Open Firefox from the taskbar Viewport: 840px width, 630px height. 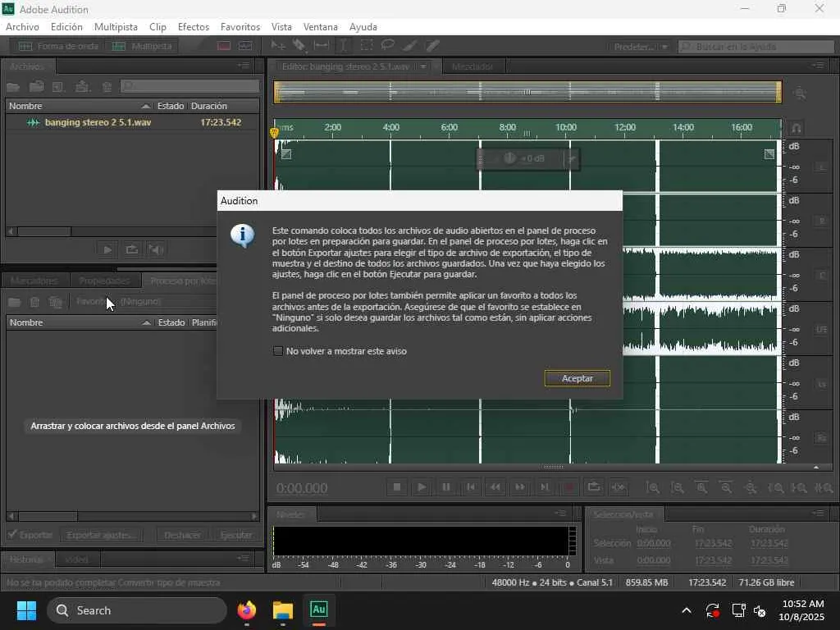pos(246,610)
